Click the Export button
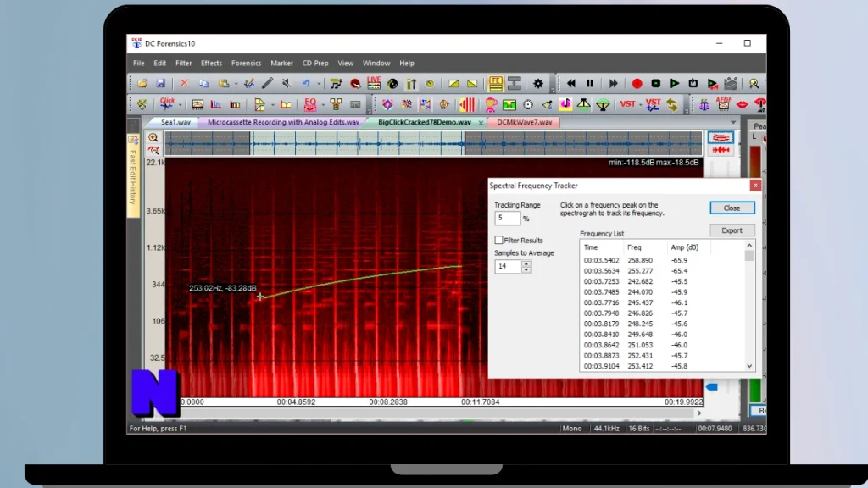 coord(732,230)
